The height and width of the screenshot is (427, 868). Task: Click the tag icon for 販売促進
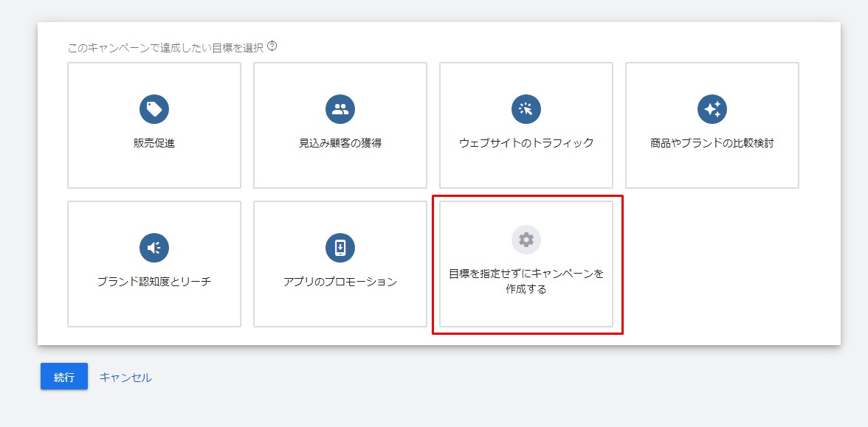154,109
